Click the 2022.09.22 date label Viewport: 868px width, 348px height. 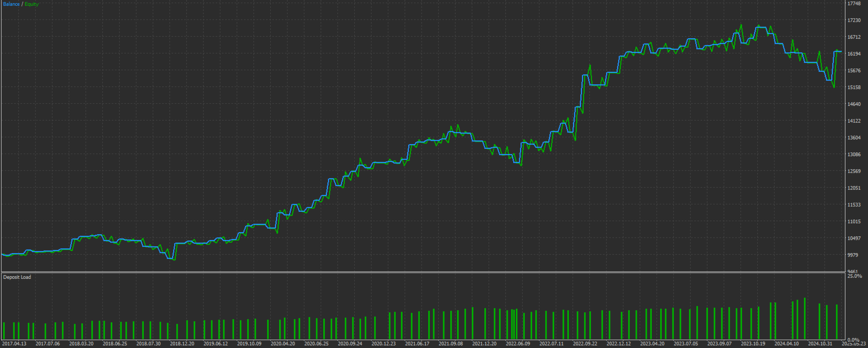click(x=585, y=344)
